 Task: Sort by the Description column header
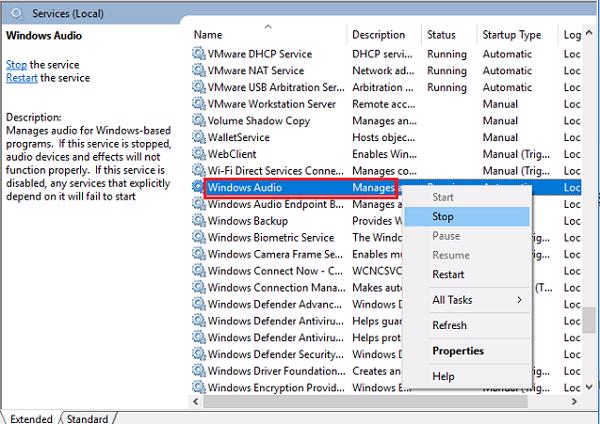coord(384,34)
